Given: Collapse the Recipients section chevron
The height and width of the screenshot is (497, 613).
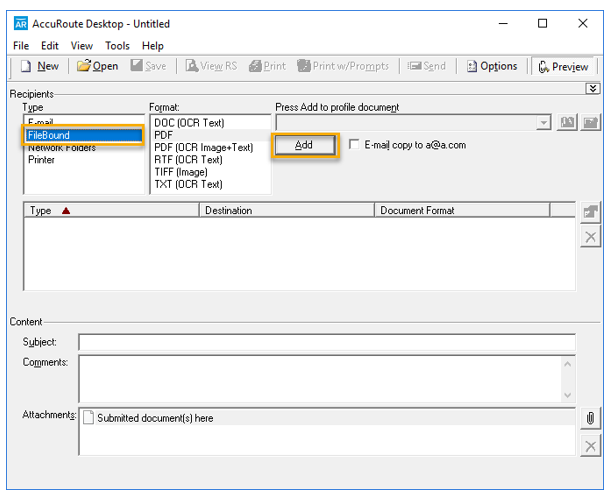Looking at the screenshot, I should (x=593, y=89).
